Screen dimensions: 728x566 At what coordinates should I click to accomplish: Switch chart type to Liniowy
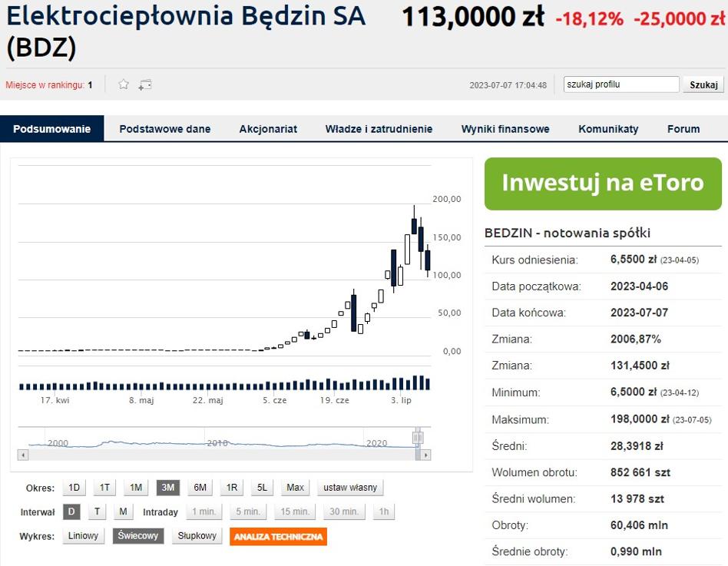click(84, 536)
